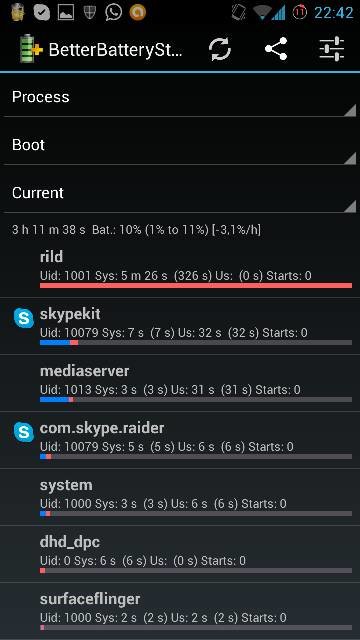Screen dimensions: 360x640
Task: Tap the BetterBatteryStats battery app icon
Action: 31,49
